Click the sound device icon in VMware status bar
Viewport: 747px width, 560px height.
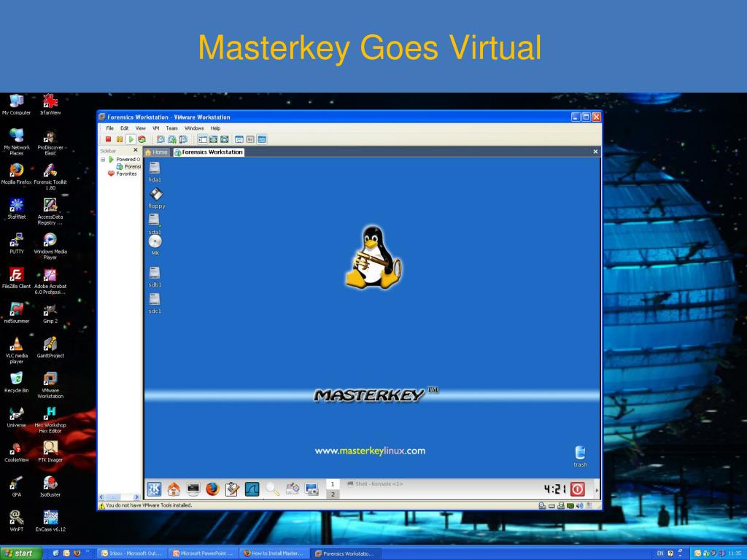[579, 506]
